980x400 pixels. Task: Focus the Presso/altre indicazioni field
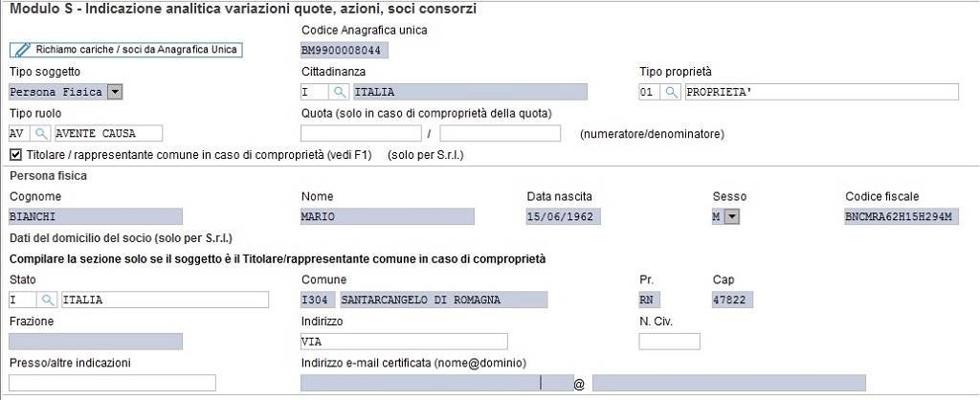pos(113,383)
